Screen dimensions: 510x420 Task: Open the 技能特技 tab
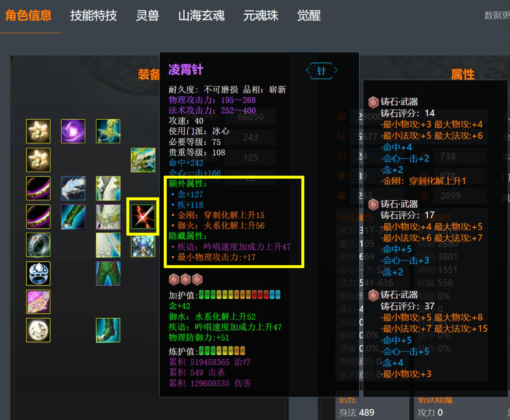click(93, 15)
